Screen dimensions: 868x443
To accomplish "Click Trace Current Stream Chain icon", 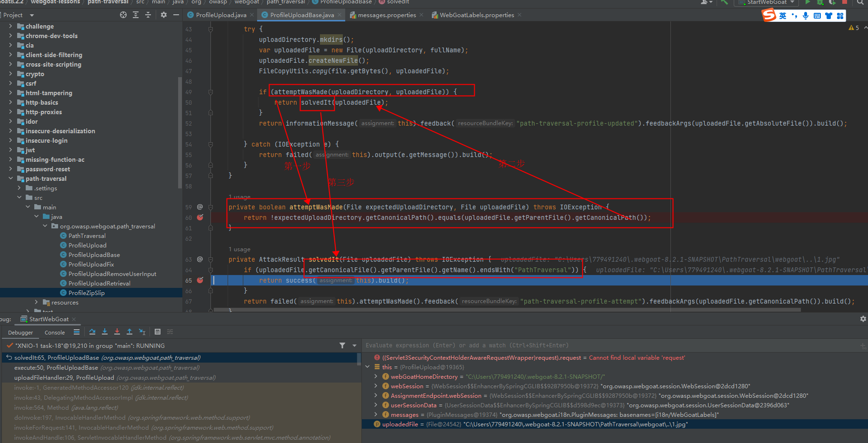I will [x=170, y=332].
